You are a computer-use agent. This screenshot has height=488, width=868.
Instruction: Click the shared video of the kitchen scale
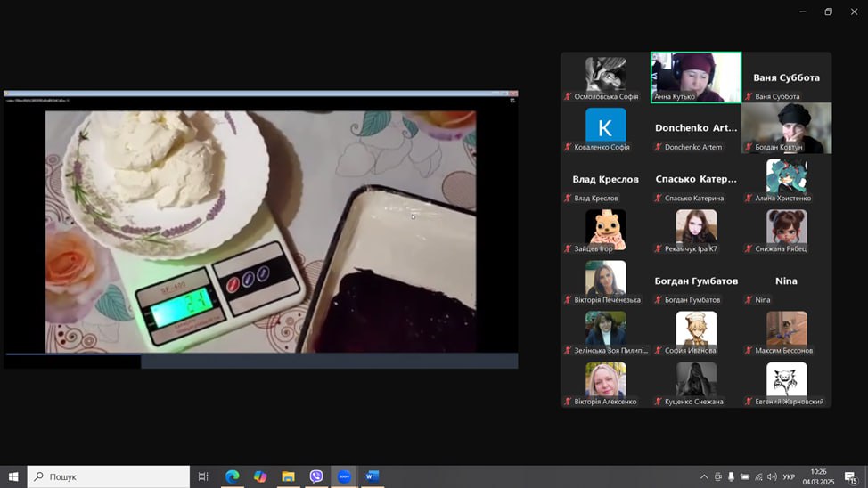point(260,230)
